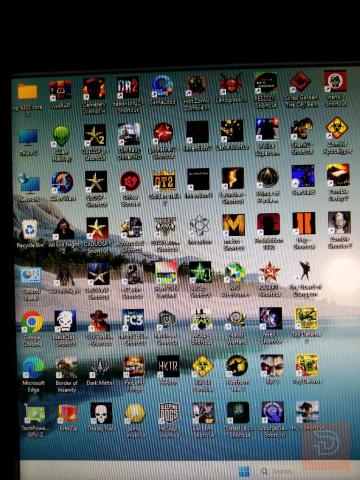Open the Shank2 shortcut
This screenshot has width=360, height=480.
pos(302,129)
